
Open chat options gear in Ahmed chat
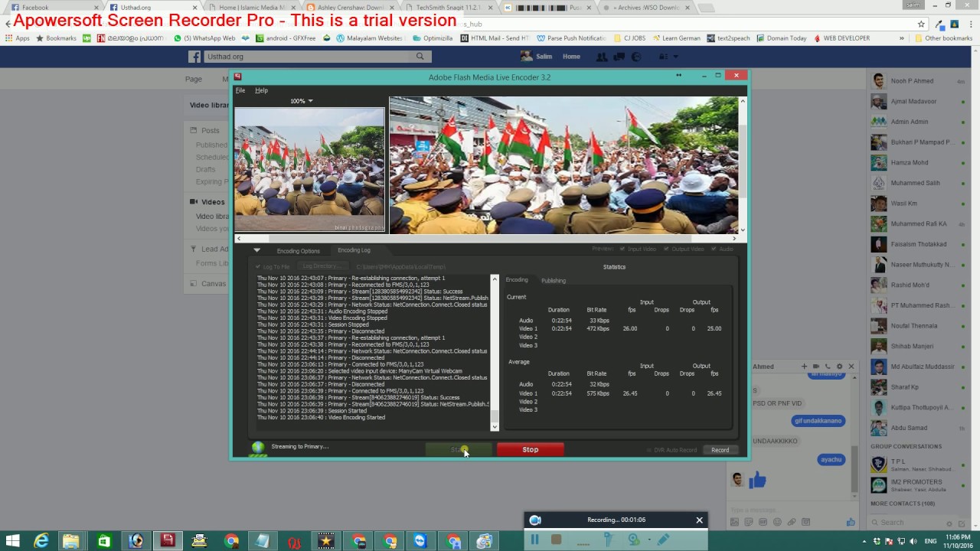[x=840, y=367]
